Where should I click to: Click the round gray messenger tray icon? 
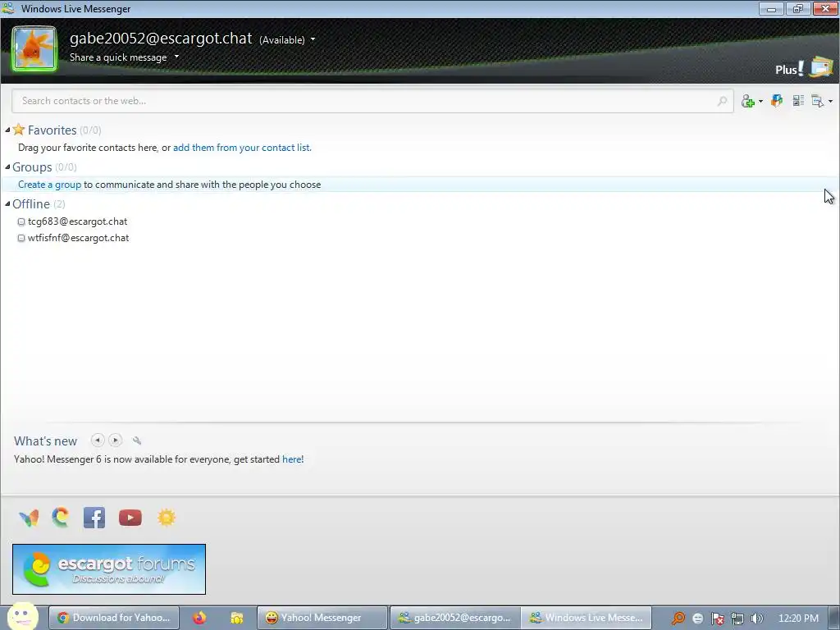[x=697, y=619]
